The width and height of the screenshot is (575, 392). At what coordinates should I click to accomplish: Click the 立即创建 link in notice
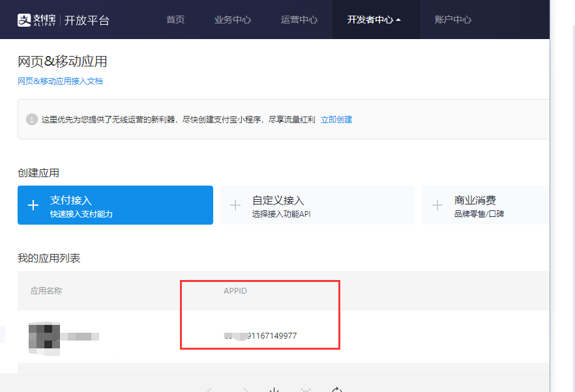click(336, 119)
